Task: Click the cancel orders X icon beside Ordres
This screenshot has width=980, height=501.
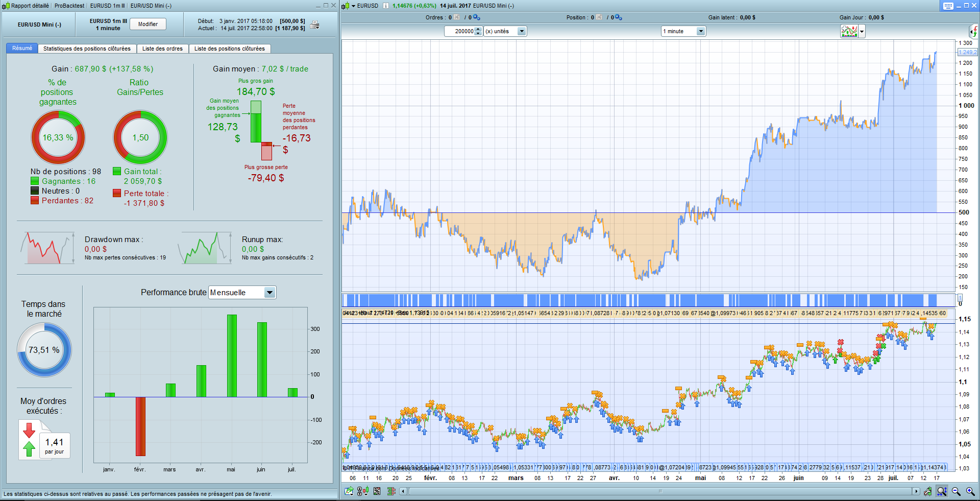Action: pos(457,17)
